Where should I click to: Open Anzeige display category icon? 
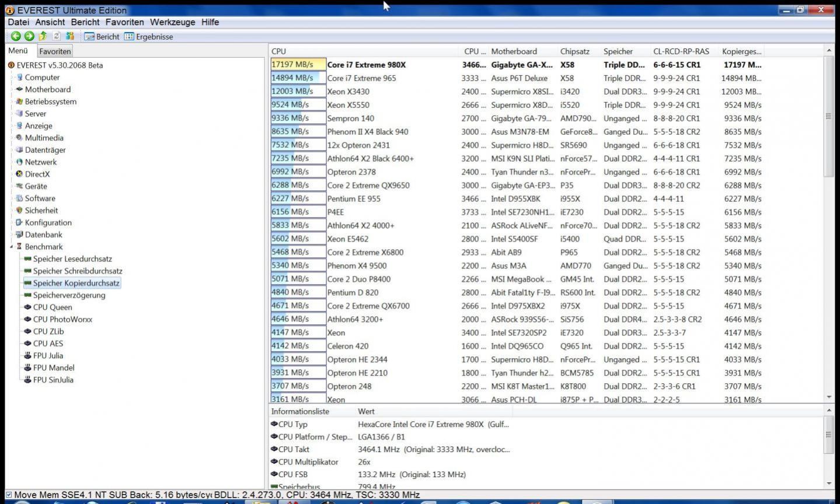point(20,125)
